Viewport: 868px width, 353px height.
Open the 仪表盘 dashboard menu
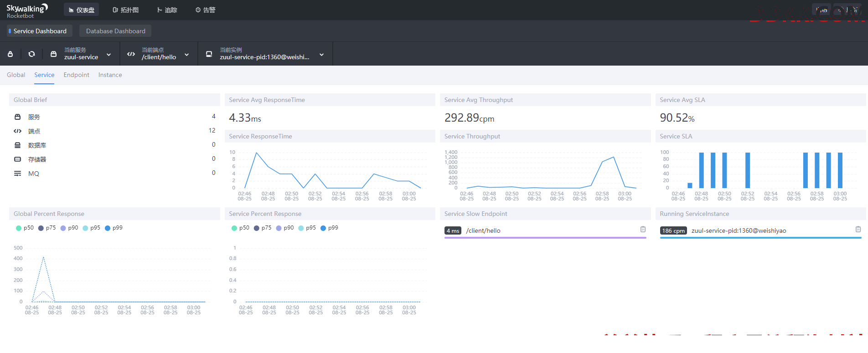(81, 10)
